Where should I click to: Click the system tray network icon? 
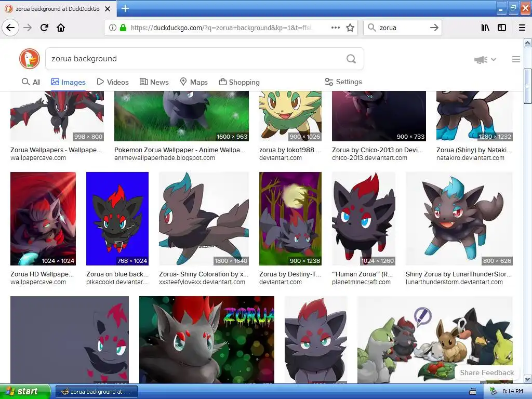click(x=494, y=391)
